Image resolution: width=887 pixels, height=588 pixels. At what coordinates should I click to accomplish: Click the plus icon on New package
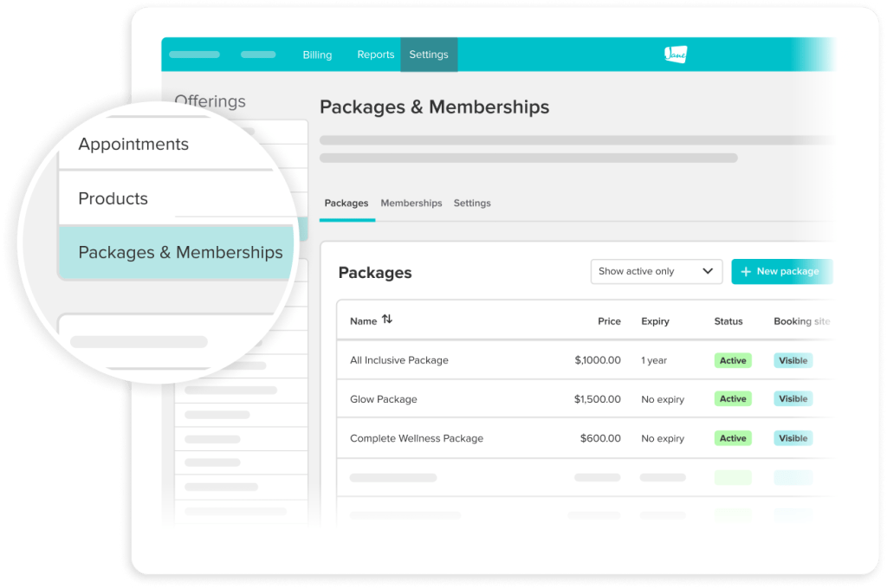(x=745, y=271)
